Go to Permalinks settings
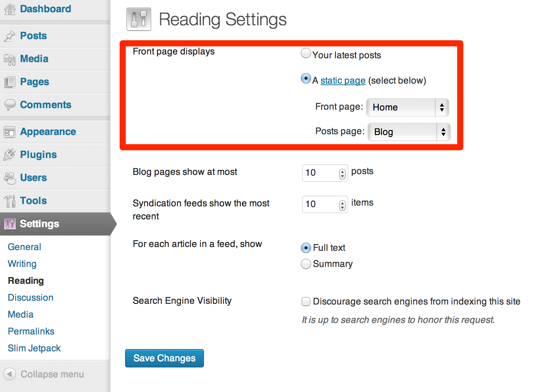 [x=31, y=331]
